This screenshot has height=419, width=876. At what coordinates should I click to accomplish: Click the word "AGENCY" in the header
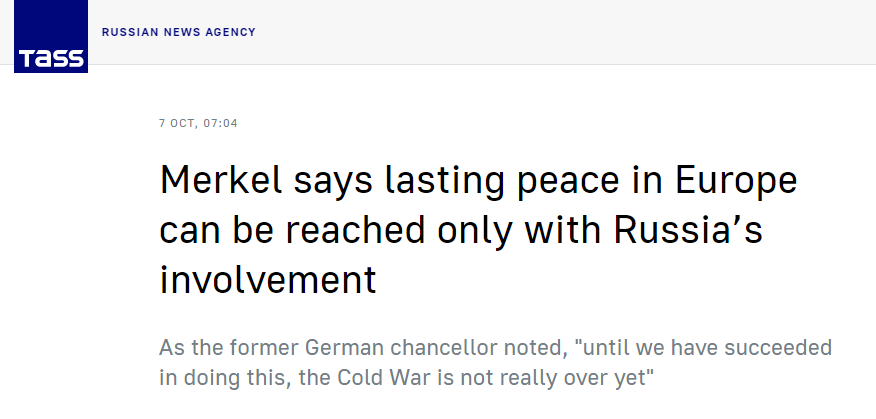tap(231, 32)
